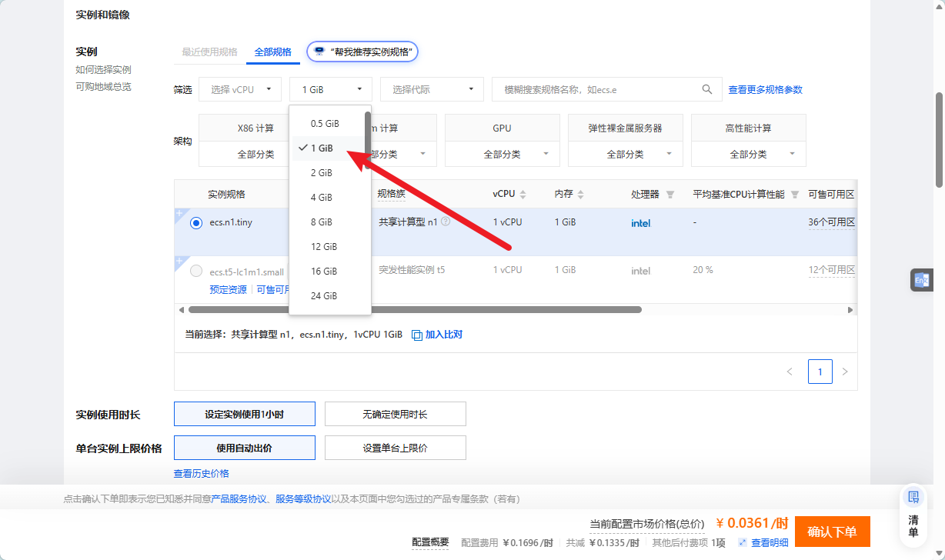The image size is (945, 560).
Task: Select the ecs.n1.tiny radio button
Action: pos(196,223)
